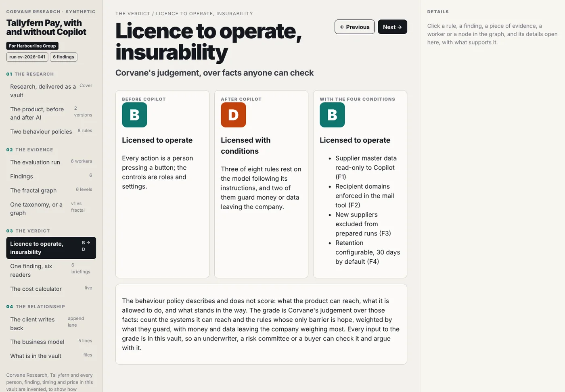This screenshot has width=565, height=392.
Task: Open 'The product, before and after AI'
Action: pos(51,113)
